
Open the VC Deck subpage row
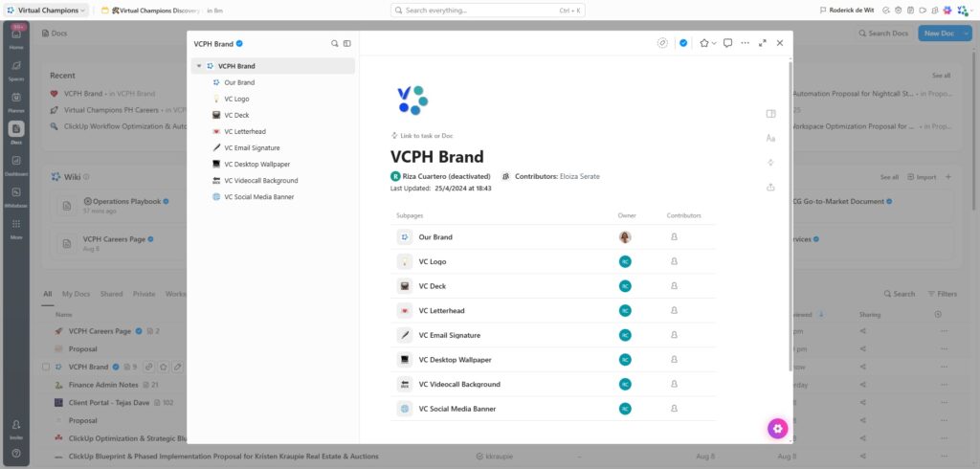(x=432, y=286)
